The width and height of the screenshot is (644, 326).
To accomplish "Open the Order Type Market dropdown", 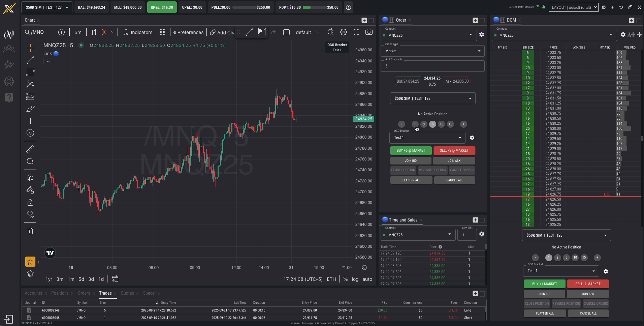I will (432, 51).
